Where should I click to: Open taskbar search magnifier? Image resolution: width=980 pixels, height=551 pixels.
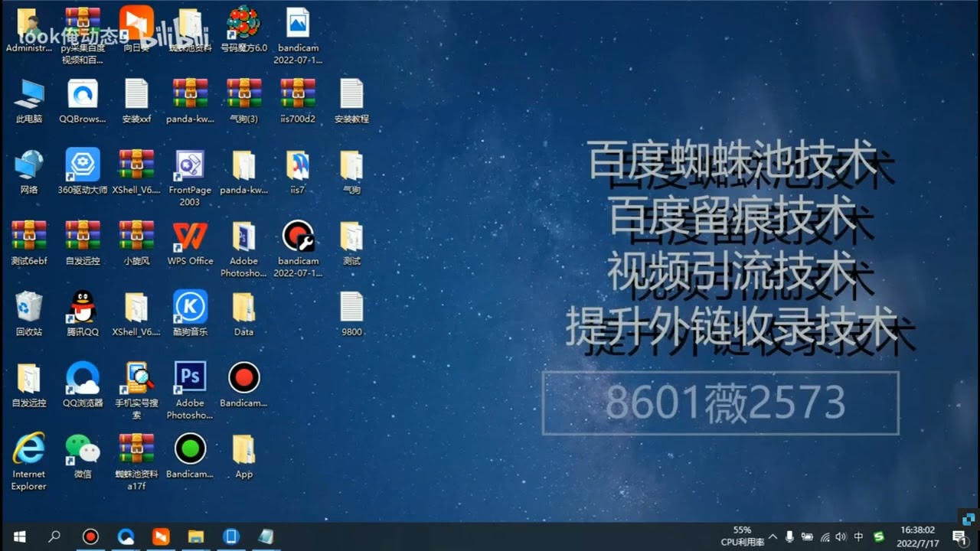[x=54, y=536]
